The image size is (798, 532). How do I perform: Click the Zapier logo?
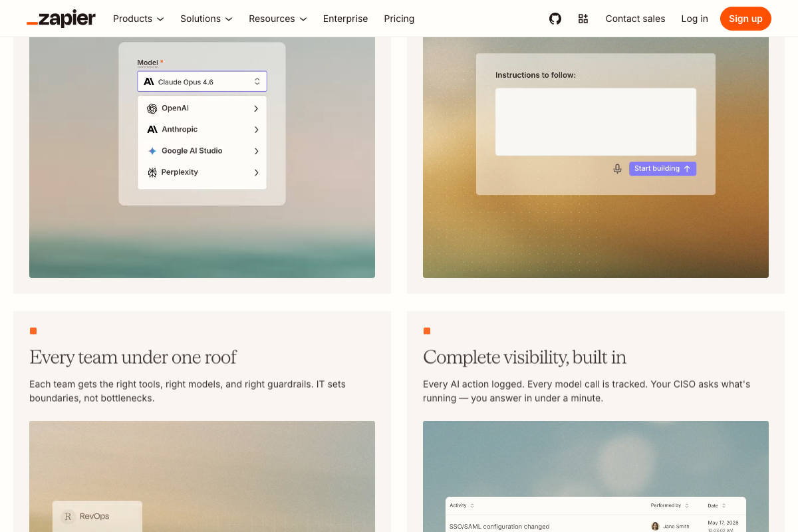[61, 19]
